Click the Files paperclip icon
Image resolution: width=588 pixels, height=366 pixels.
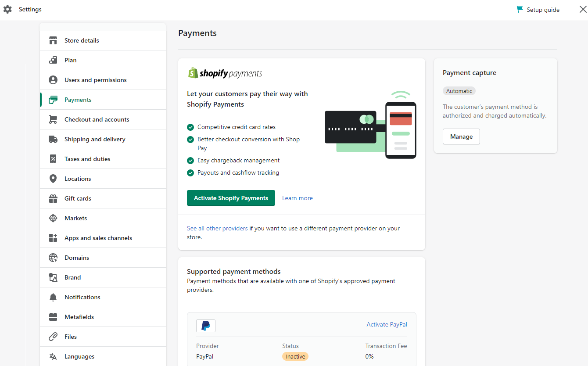[53, 337]
